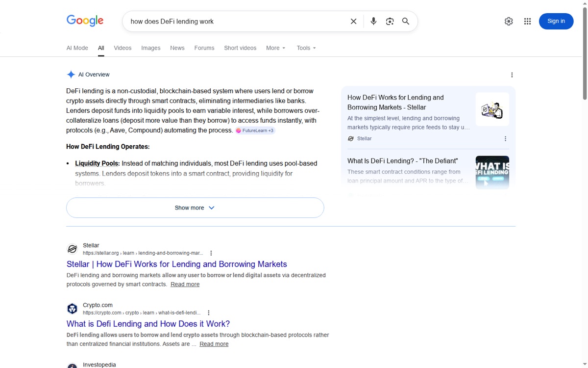Switch to AI Mode tab

coord(77,48)
